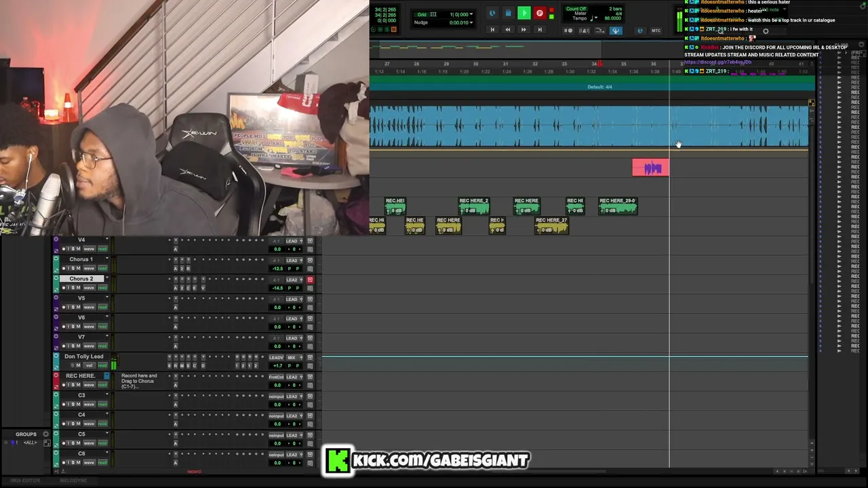868x488 pixels.
Task: Mute the Chorus 2 track
Action: 79,288
